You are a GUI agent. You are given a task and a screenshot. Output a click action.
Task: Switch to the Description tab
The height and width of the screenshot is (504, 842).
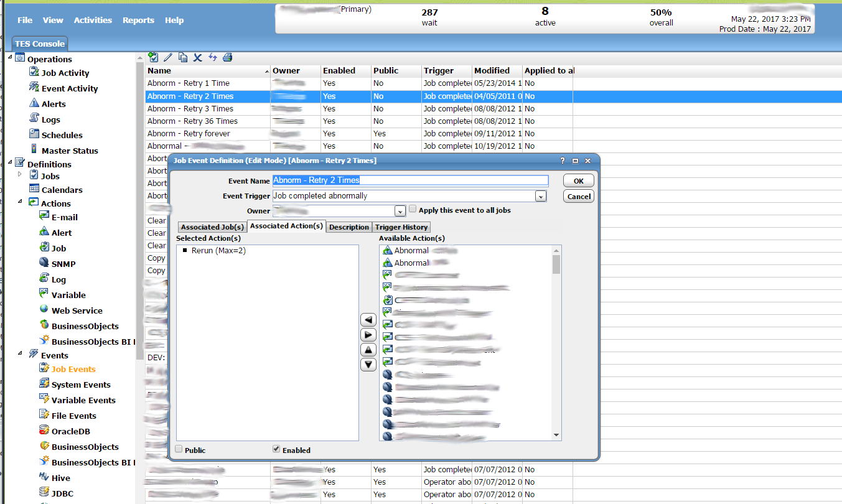349,227
